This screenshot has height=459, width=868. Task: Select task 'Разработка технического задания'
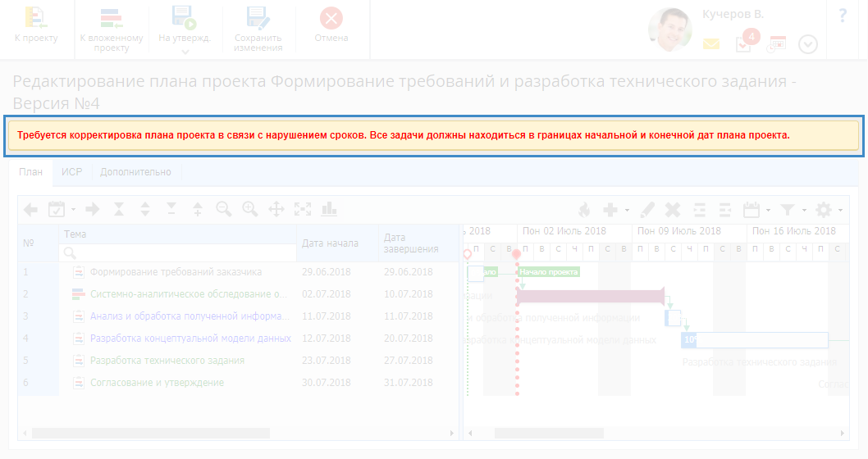(x=167, y=361)
